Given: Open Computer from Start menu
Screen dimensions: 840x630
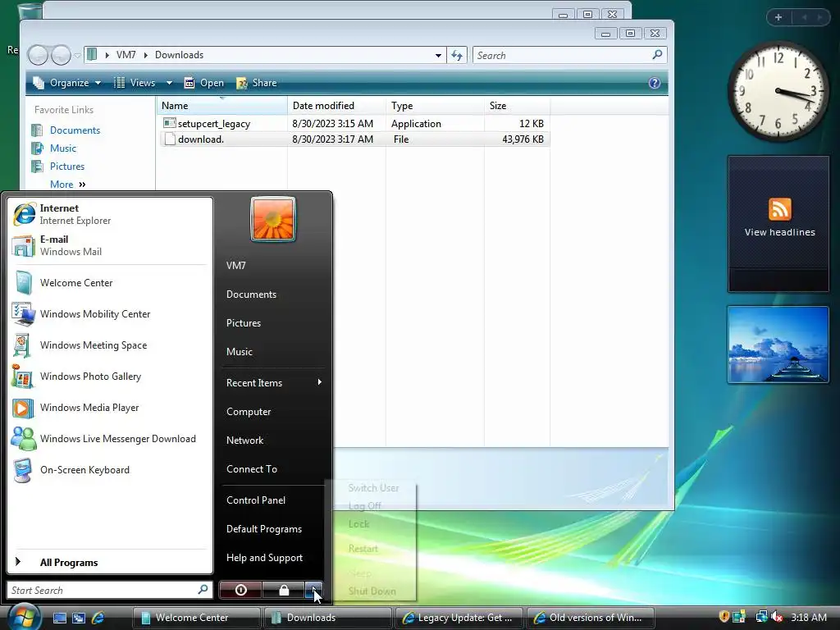Looking at the screenshot, I should point(273,412).
